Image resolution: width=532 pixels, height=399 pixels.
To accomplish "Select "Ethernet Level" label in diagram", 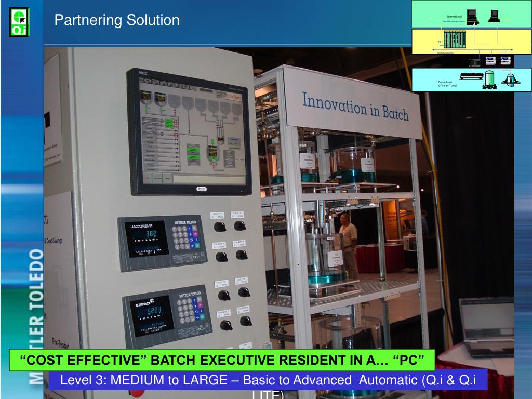I will tap(454, 16).
